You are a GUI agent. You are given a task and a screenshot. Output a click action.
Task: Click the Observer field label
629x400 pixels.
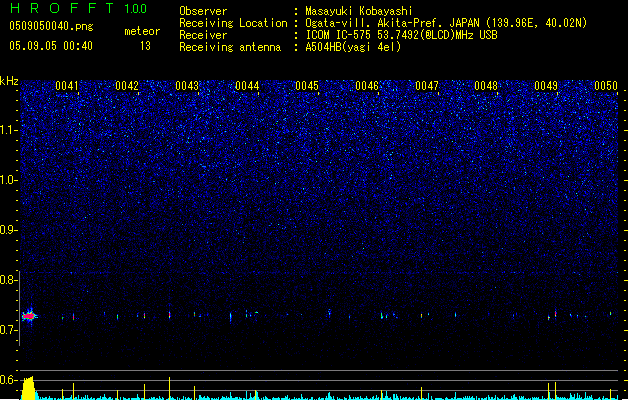[203, 11]
